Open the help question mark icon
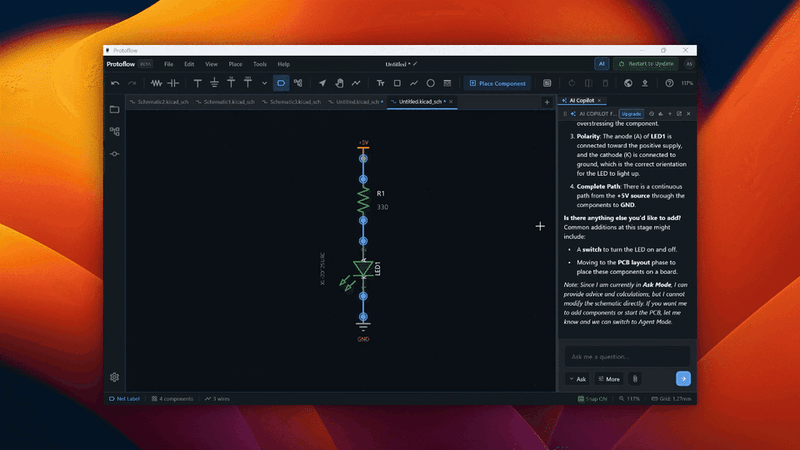This screenshot has height=450, width=800. pos(669,83)
